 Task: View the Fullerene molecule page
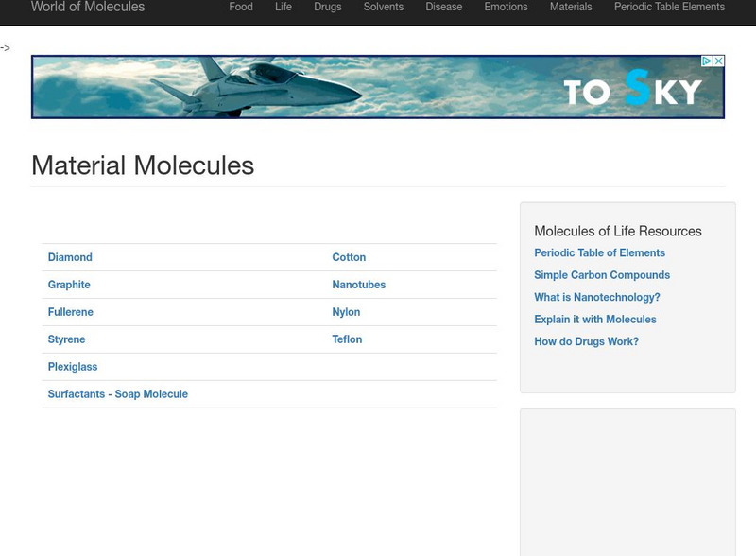71,312
